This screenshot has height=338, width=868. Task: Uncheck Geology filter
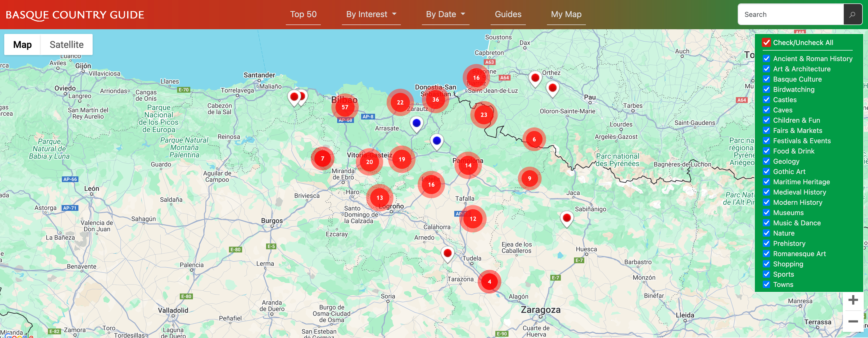[766, 161]
